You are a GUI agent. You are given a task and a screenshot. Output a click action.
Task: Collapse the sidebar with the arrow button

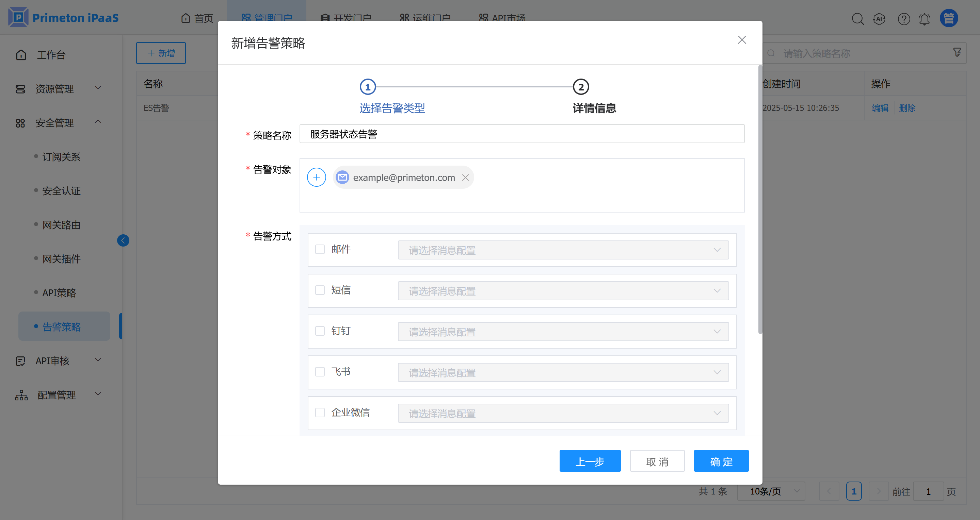(x=123, y=240)
